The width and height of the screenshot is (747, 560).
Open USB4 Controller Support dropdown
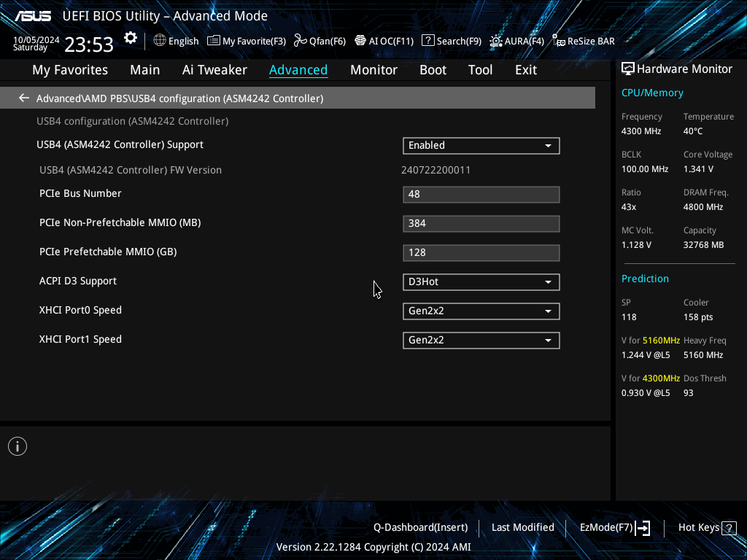coord(481,146)
